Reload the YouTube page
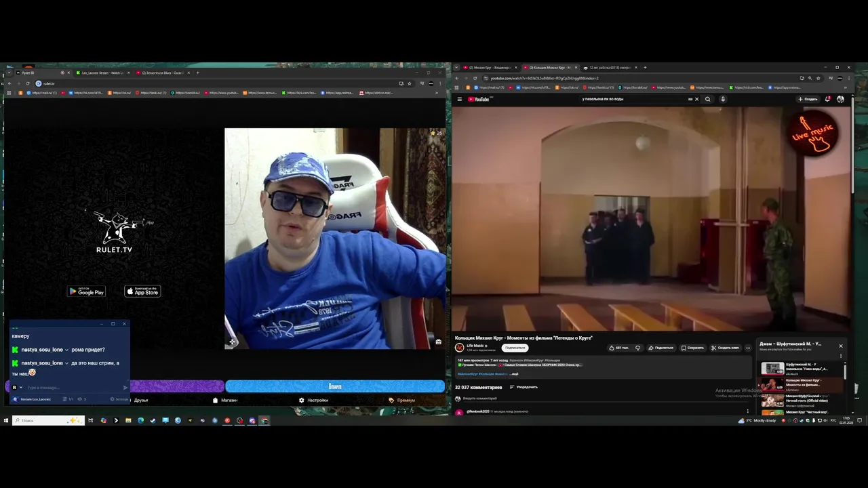The image size is (868, 488). [x=475, y=78]
